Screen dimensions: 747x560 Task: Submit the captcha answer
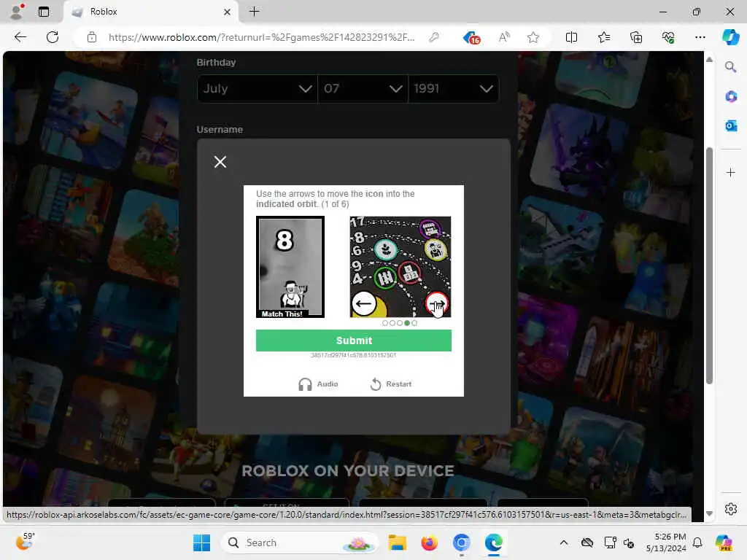pos(354,341)
